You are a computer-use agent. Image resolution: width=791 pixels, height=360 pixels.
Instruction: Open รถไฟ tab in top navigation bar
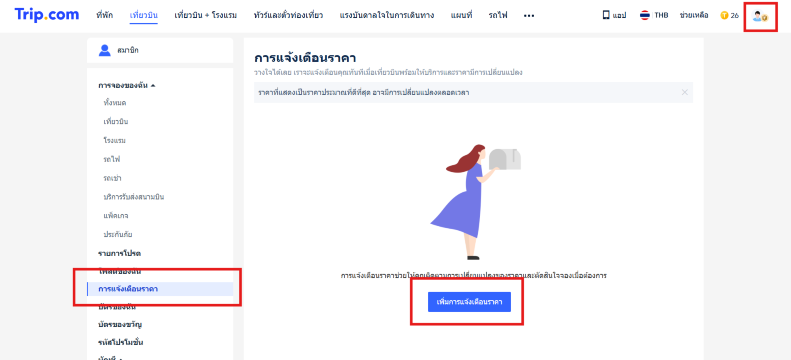pos(498,15)
